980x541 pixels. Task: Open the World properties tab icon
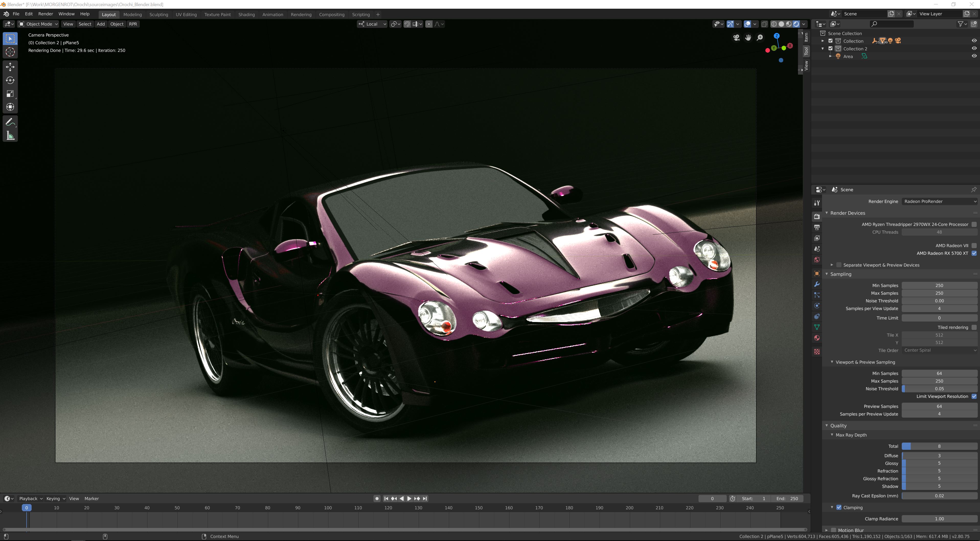coord(817,260)
